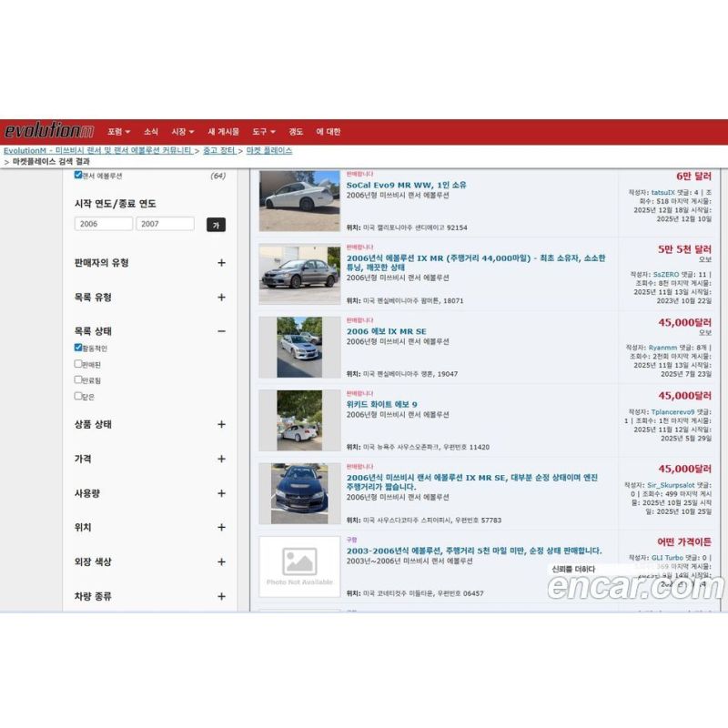Open the 포럼 dropdown menu
This screenshot has width=728, height=728.
tap(119, 132)
